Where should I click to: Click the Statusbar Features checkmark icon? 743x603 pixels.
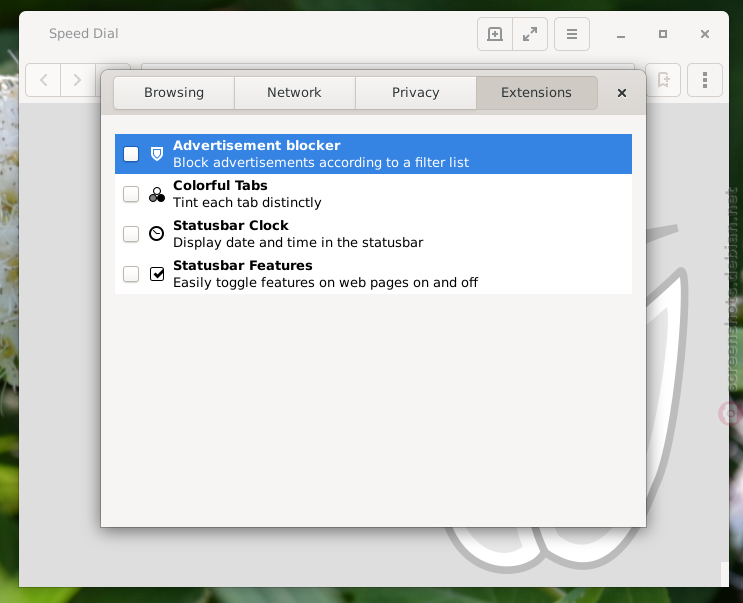point(157,274)
